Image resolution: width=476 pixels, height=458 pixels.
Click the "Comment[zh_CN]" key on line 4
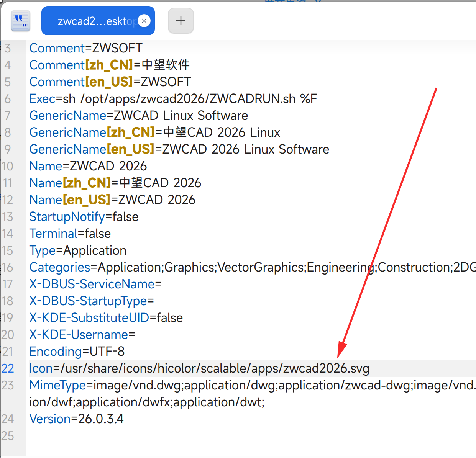(x=81, y=65)
